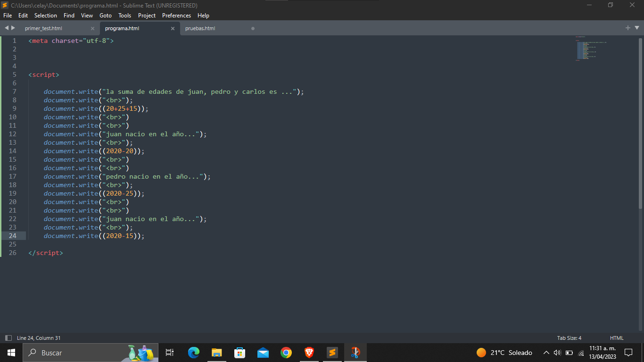Open File Explorer from taskbar
Screen dimensions: 644x362
(x=216, y=353)
